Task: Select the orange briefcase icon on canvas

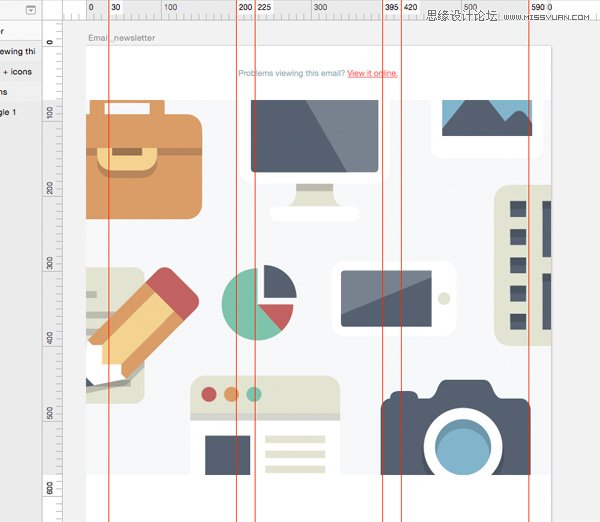Action: [144, 160]
